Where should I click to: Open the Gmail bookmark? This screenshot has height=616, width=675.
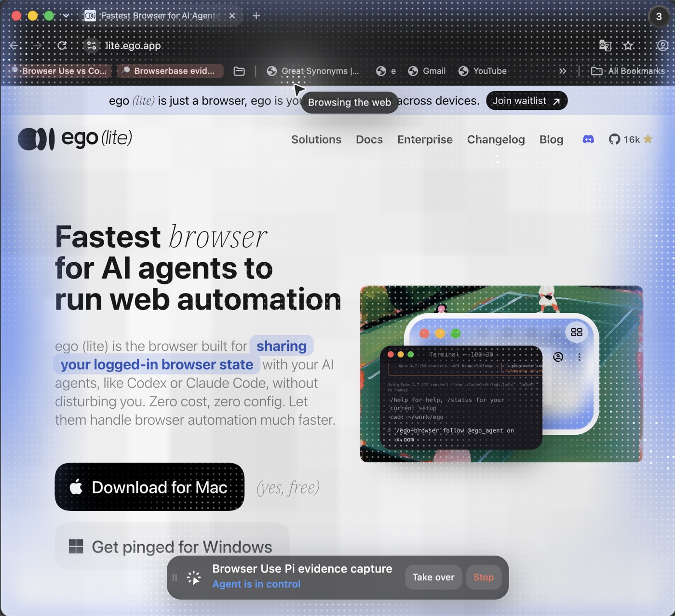(427, 71)
